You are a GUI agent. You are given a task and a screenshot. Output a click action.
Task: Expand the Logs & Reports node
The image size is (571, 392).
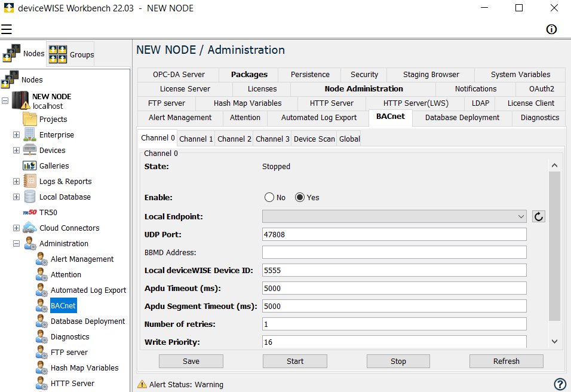pyautogui.click(x=16, y=181)
